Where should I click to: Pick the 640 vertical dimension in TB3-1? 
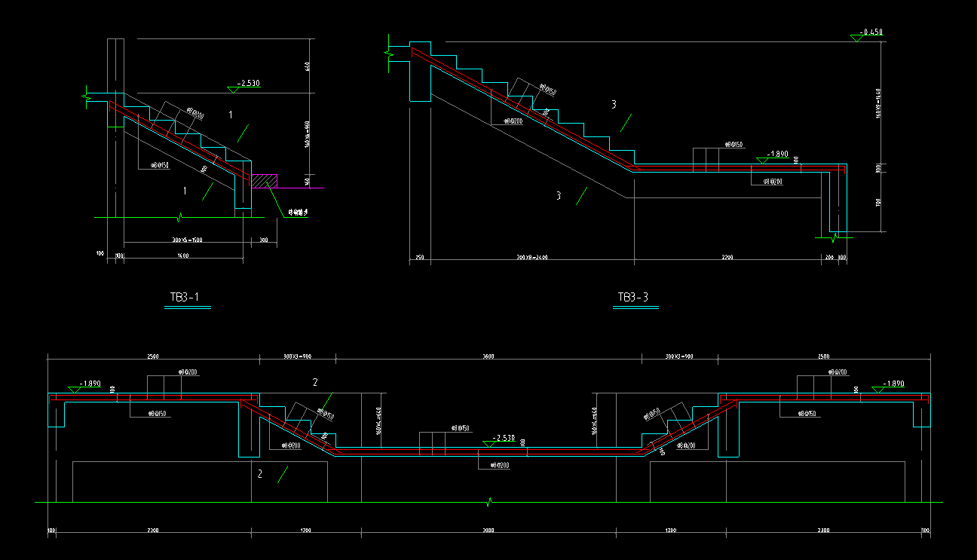point(307,66)
